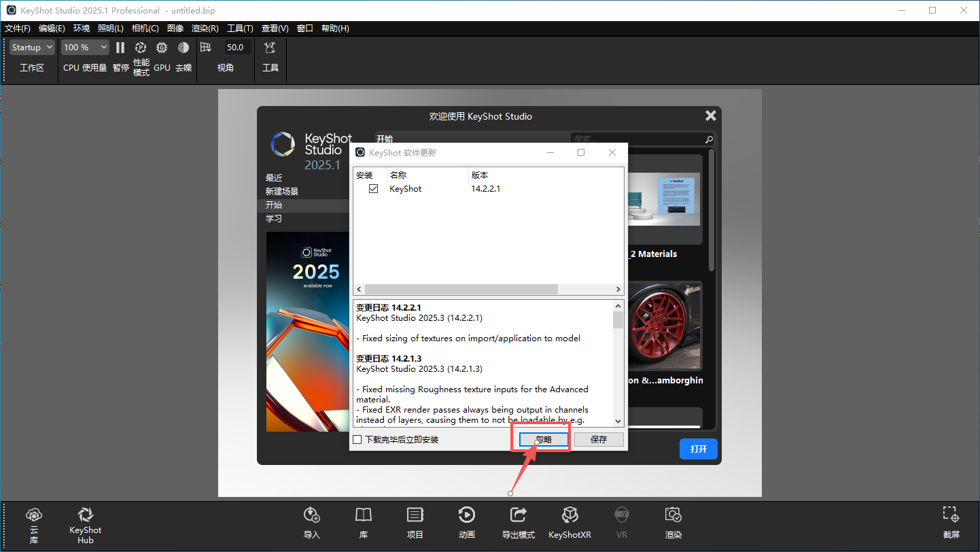
Task: Click the changelog vertical scrollbar thumb
Action: (618, 320)
